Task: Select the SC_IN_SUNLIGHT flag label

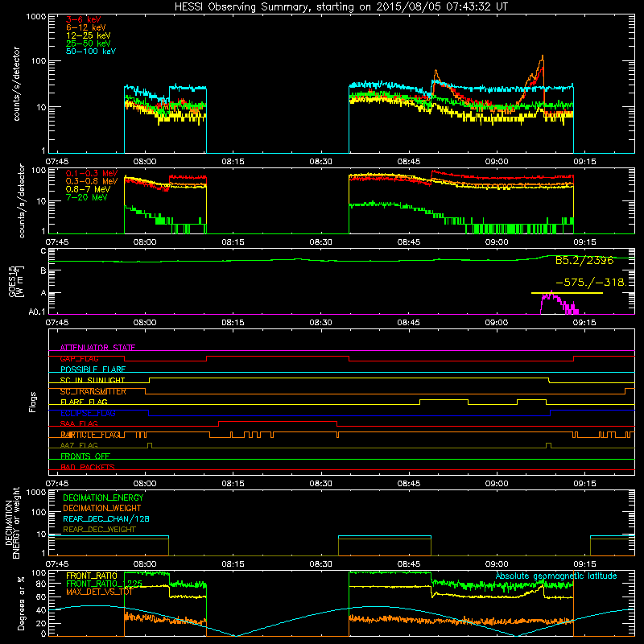Action: pyautogui.click(x=93, y=380)
